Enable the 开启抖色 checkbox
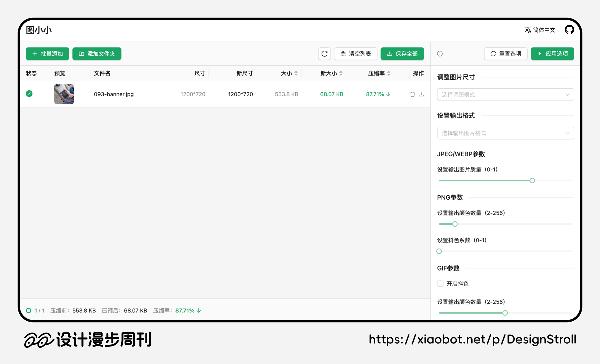The width and height of the screenshot is (600, 364). point(440,284)
